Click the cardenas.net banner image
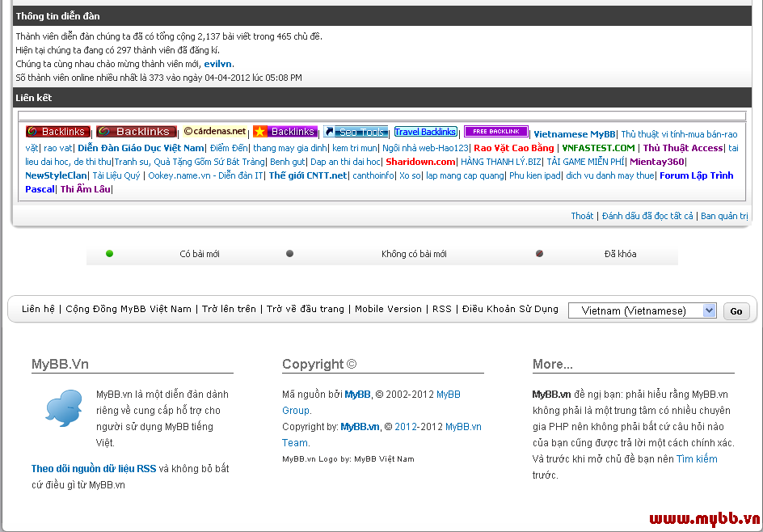This screenshot has width=763, height=532. tap(214, 132)
